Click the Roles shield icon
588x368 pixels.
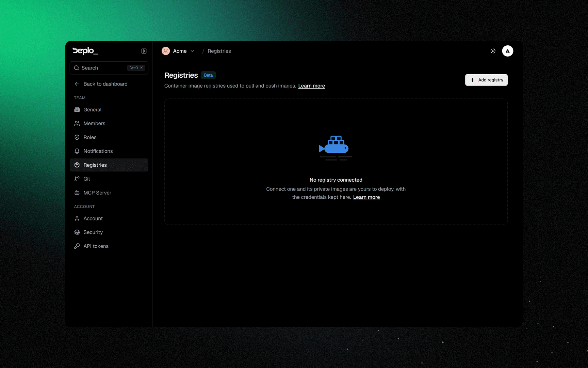pyautogui.click(x=77, y=137)
